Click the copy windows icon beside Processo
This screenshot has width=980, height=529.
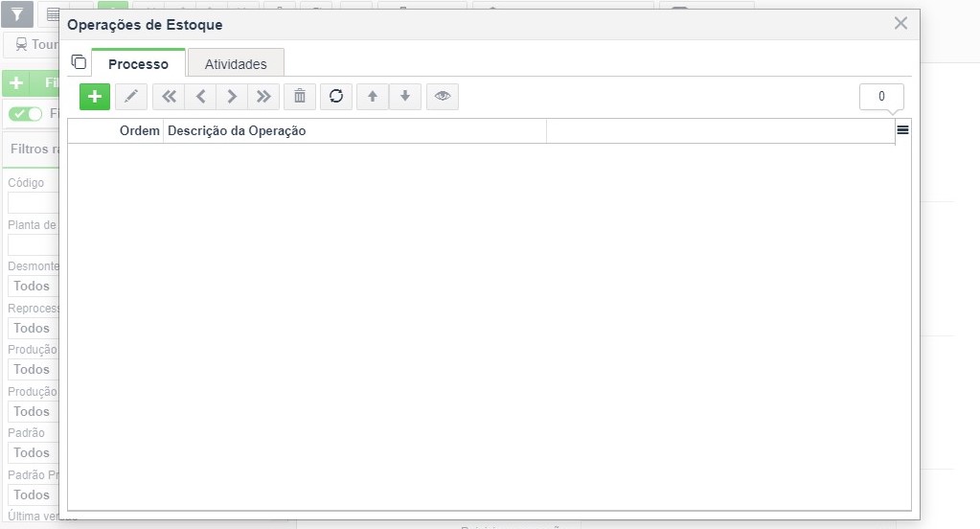pyautogui.click(x=79, y=62)
